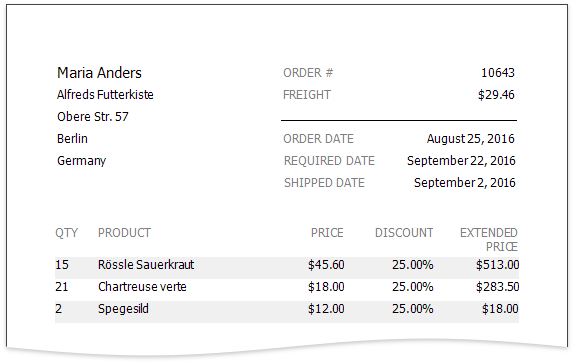Select order number 10643
Image resolution: width=574 pixels, height=364 pixels.
click(497, 73)
